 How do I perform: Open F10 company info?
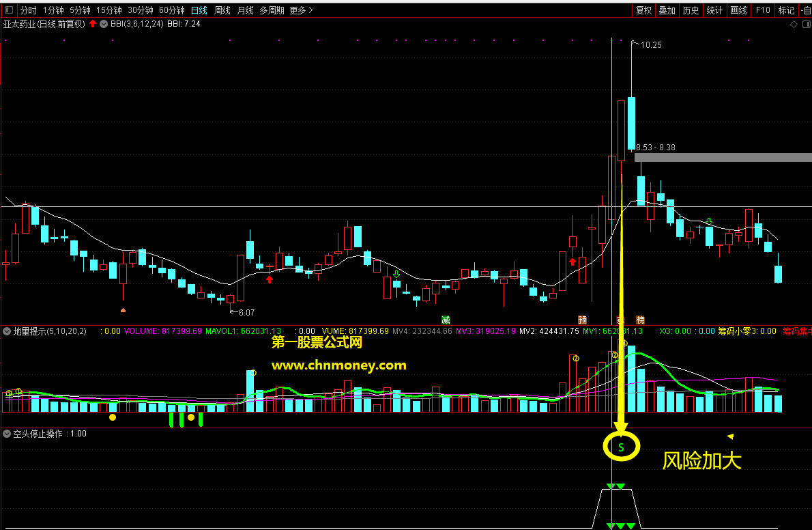tap(763, 10)
